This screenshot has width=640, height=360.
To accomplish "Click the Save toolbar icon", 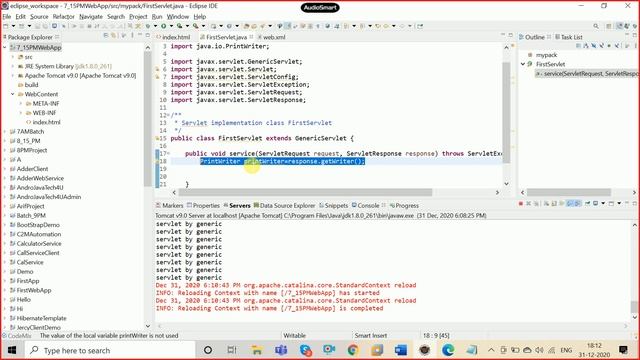I will click(x=38, y=26).
